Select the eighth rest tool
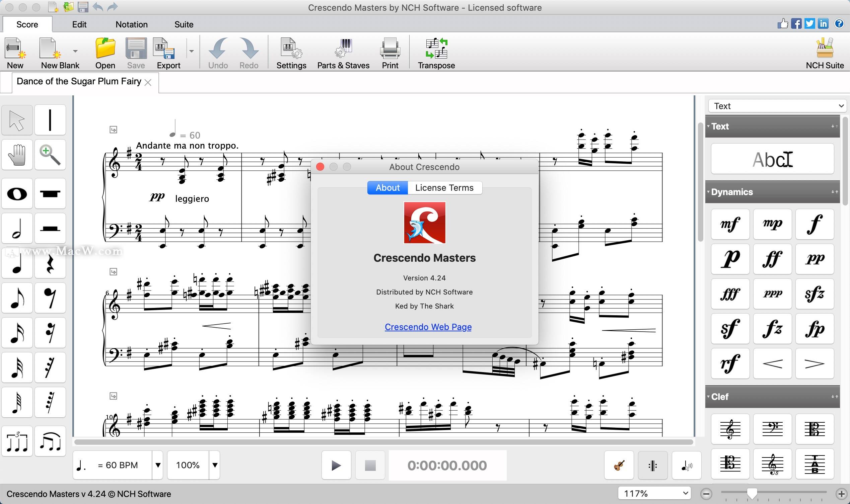This screenshot has height=504, width=850. [x=50, y=298]
